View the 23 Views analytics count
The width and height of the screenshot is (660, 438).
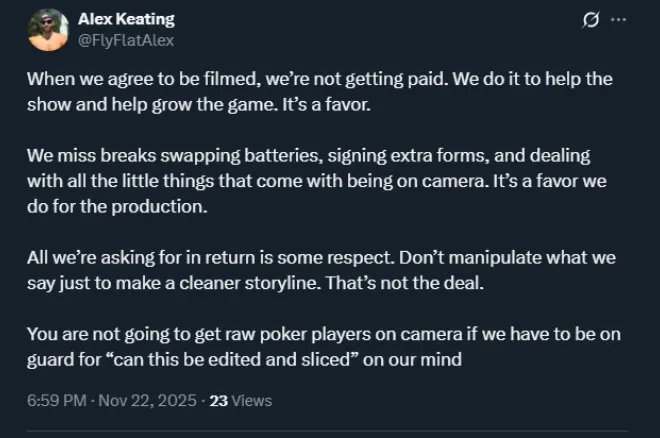coord(218,400)
